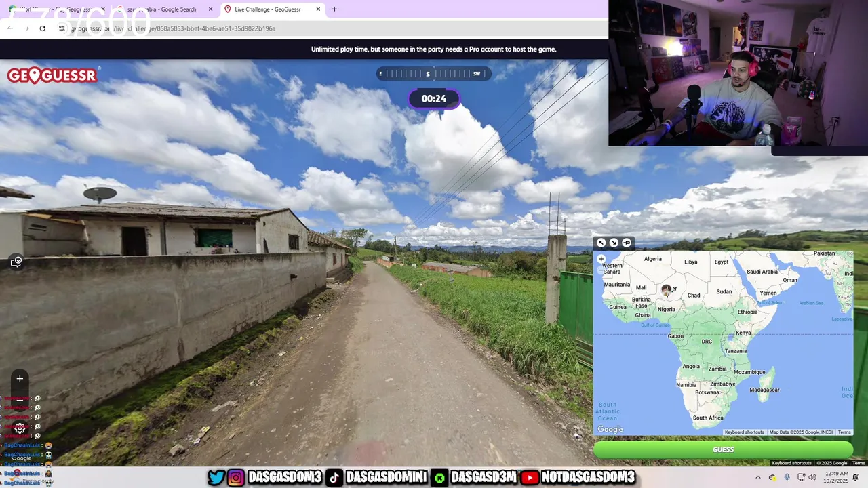Switch to the Google Search tab
This screenshot has width=868, height=488.
(x=165, y=9)
